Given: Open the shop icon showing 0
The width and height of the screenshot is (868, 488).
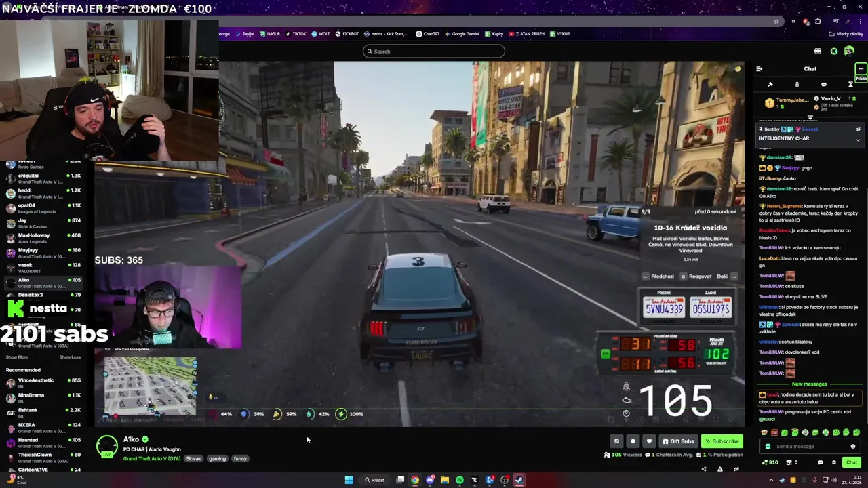Looking at the screenshot, I should coord(791,462).
